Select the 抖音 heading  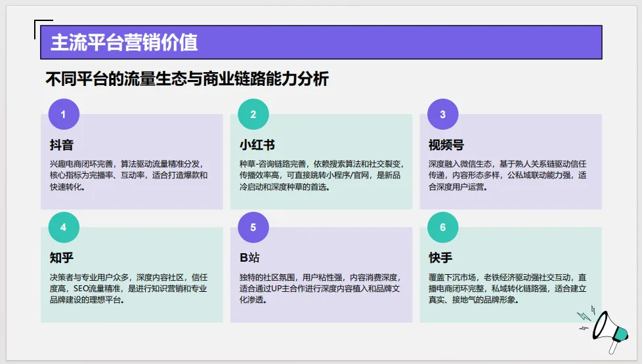(x=62, y=145)
